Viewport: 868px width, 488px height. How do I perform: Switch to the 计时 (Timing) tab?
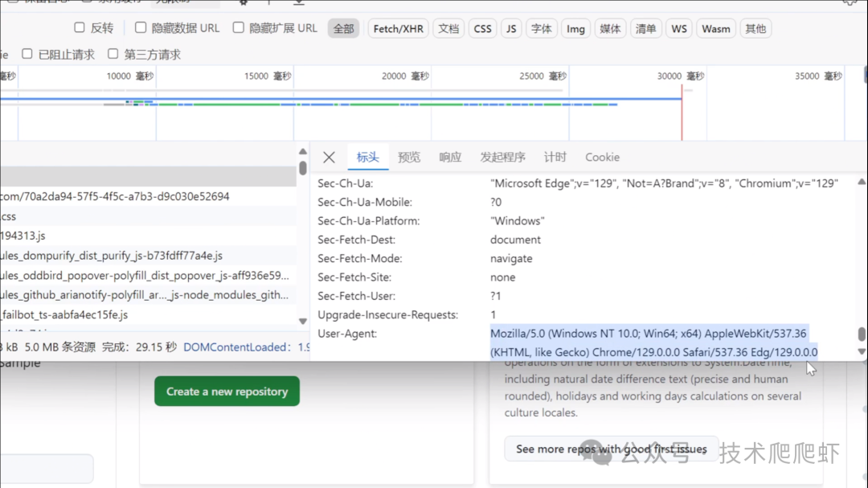[555, 158]
